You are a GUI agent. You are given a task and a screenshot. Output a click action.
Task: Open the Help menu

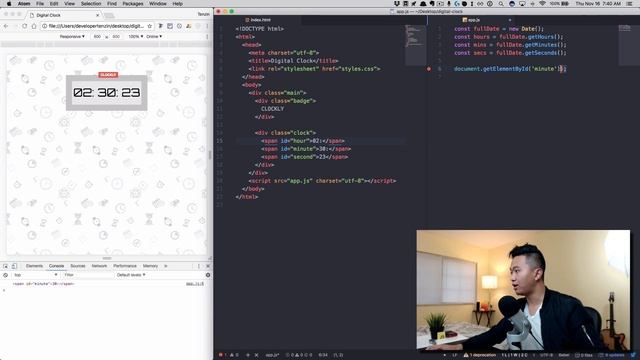pyautogui.click(x=177, y=4)
